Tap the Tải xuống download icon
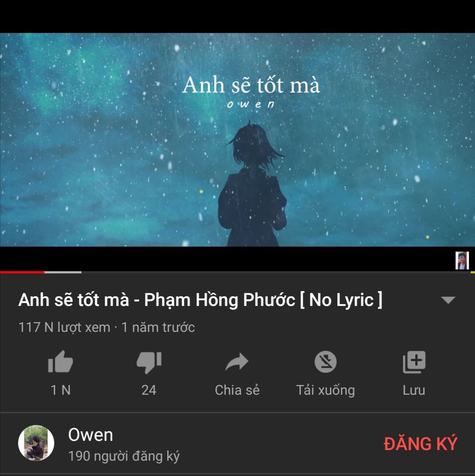The width and height of the screenshot is (475, 476). [x=325, y=362]
